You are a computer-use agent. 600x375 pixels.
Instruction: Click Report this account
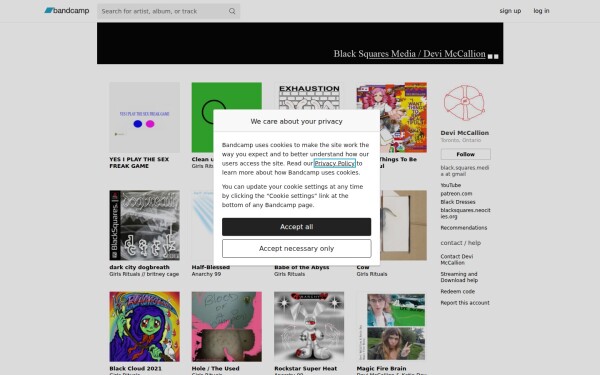(465, 303)
